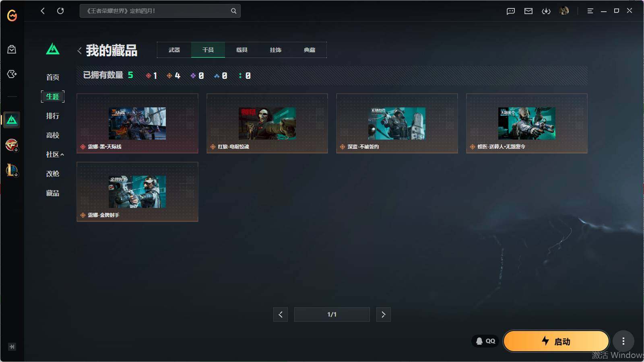Collapse the left sidebar with arrow icon

12,347
